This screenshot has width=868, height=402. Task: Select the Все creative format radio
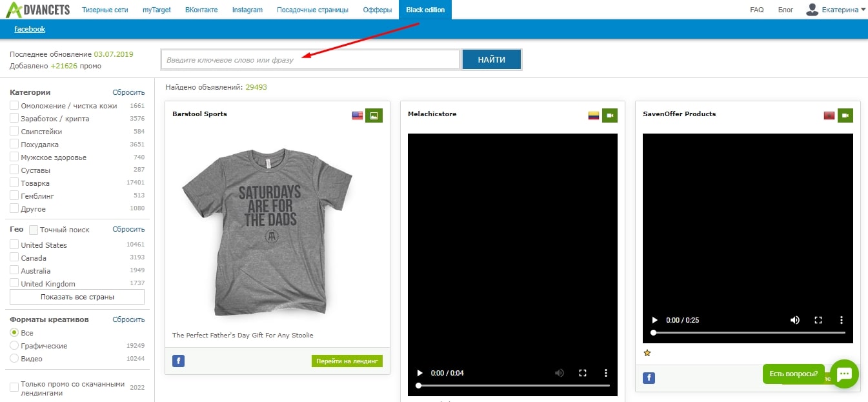coord(14,332)
